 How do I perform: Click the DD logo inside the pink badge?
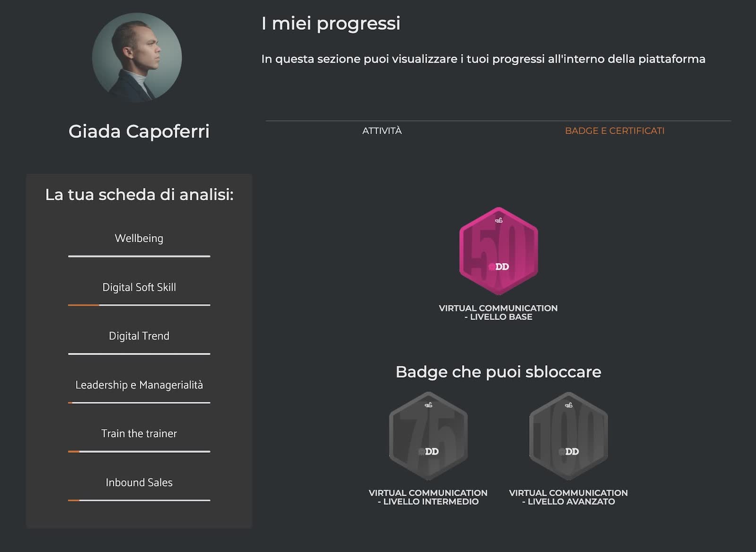502,267
